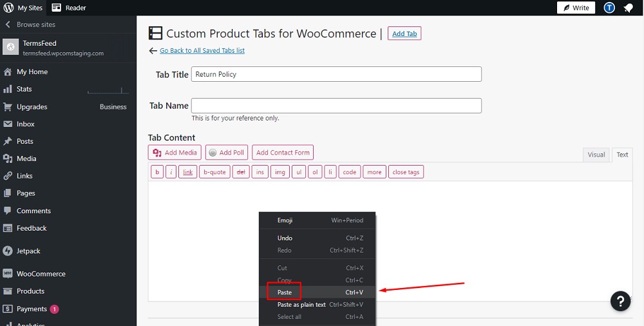Click the ins quicktag button
Screen dimensions: 644x326
260,172
